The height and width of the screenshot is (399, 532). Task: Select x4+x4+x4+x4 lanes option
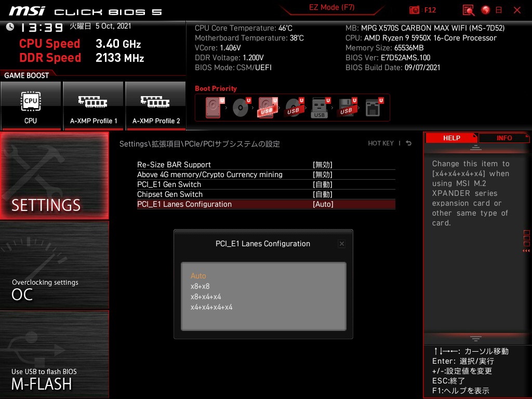pos(211,308)
